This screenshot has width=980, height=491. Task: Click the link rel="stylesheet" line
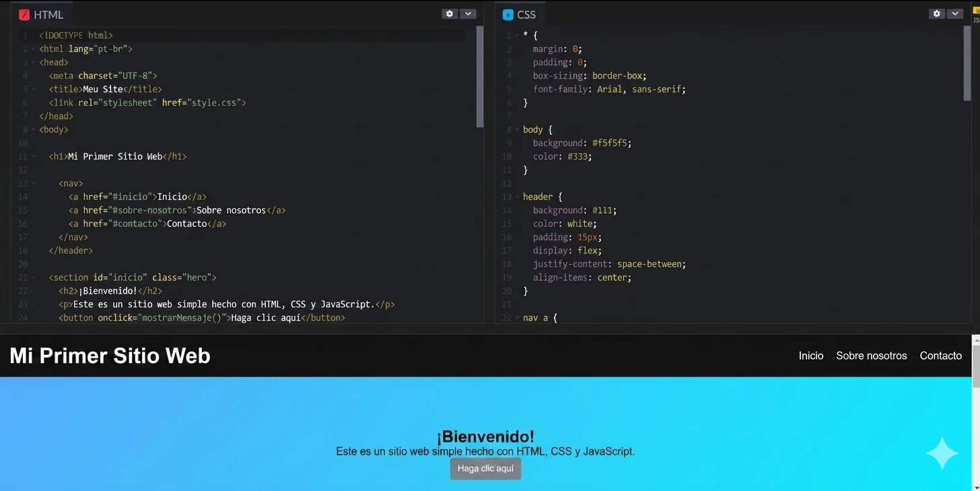[x=147, y=102]
